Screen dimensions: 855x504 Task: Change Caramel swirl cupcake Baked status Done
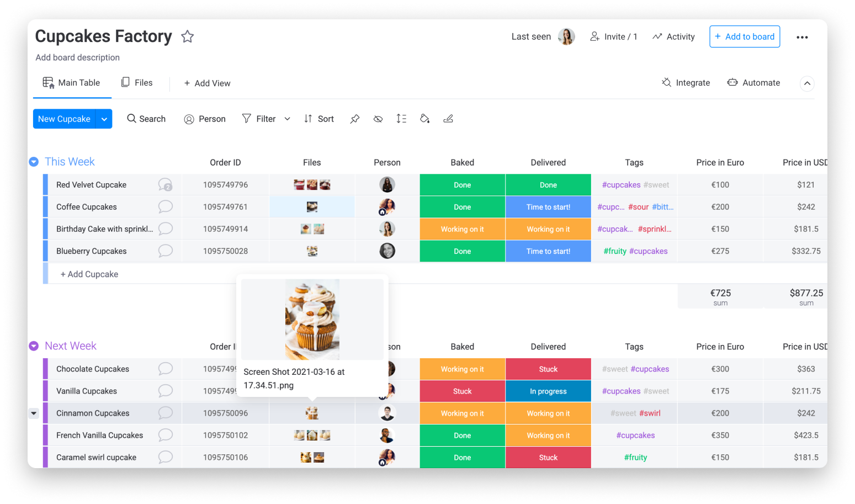(x=463, y=457)
